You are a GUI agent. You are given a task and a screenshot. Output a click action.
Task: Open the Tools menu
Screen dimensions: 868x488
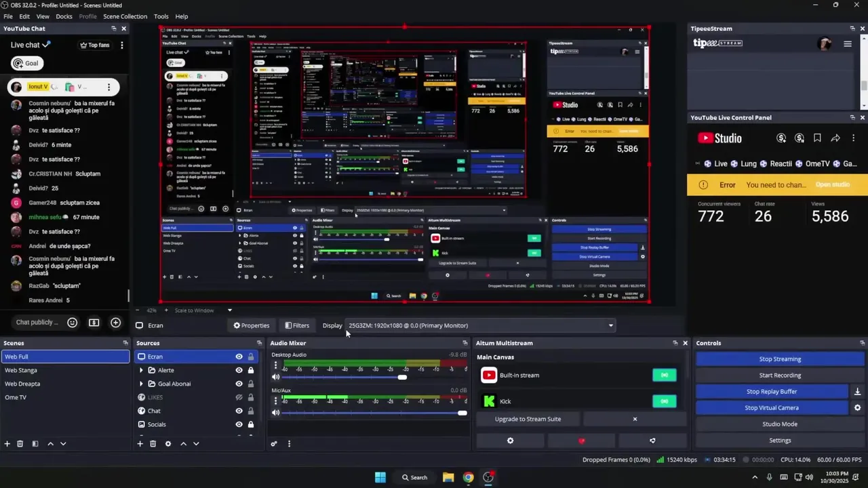(x=161, y=16)
